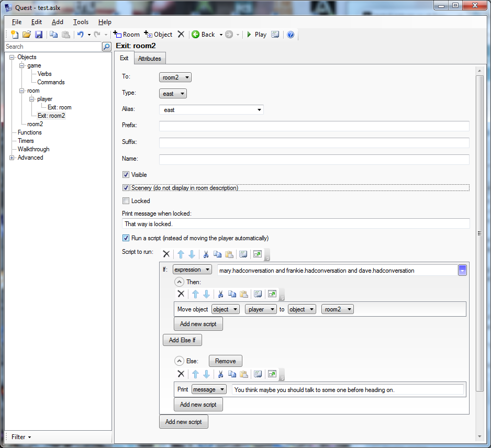Open the To dropdown showing room2
The width and height of the screenshot is (491, 448).
click(x=175, y=77)
